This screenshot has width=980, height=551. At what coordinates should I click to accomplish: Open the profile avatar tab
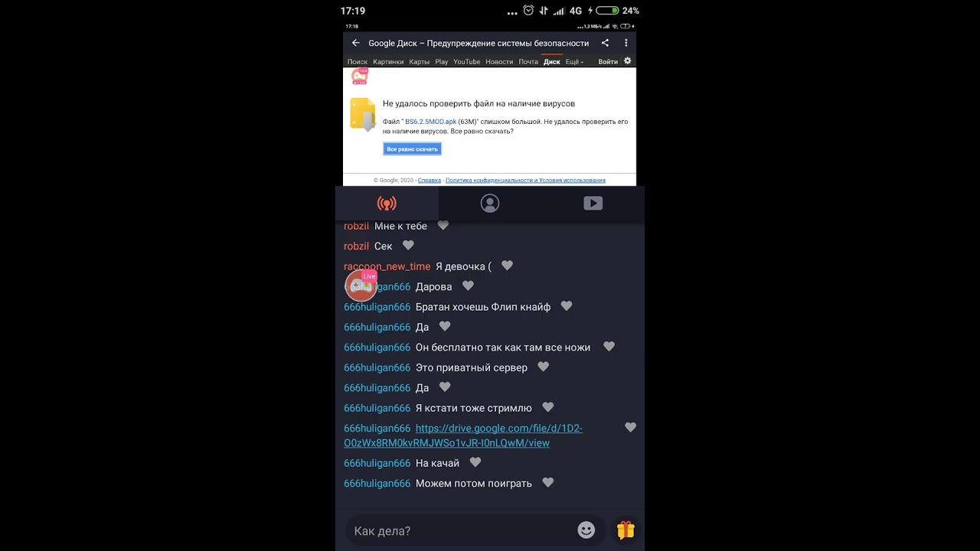(x=490, y=203)
